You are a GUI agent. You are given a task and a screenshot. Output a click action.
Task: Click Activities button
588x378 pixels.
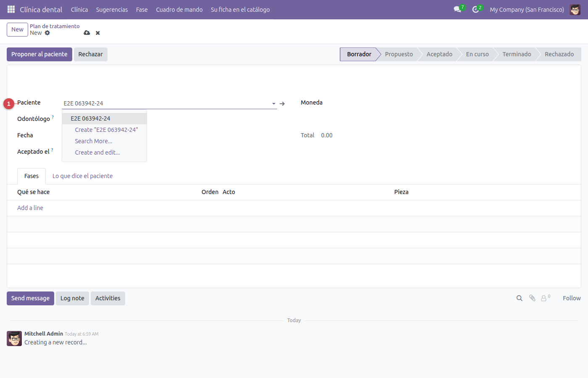108,298
